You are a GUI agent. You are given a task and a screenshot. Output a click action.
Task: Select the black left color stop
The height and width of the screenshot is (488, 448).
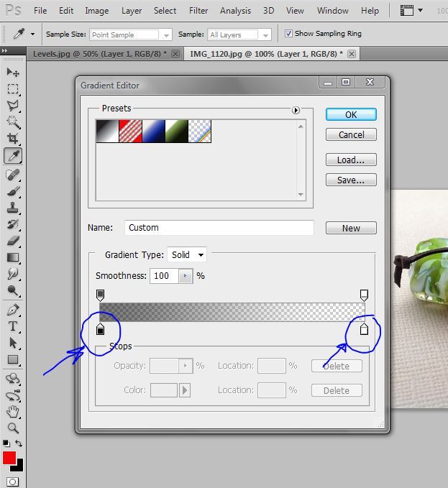(x=101, y=329)
